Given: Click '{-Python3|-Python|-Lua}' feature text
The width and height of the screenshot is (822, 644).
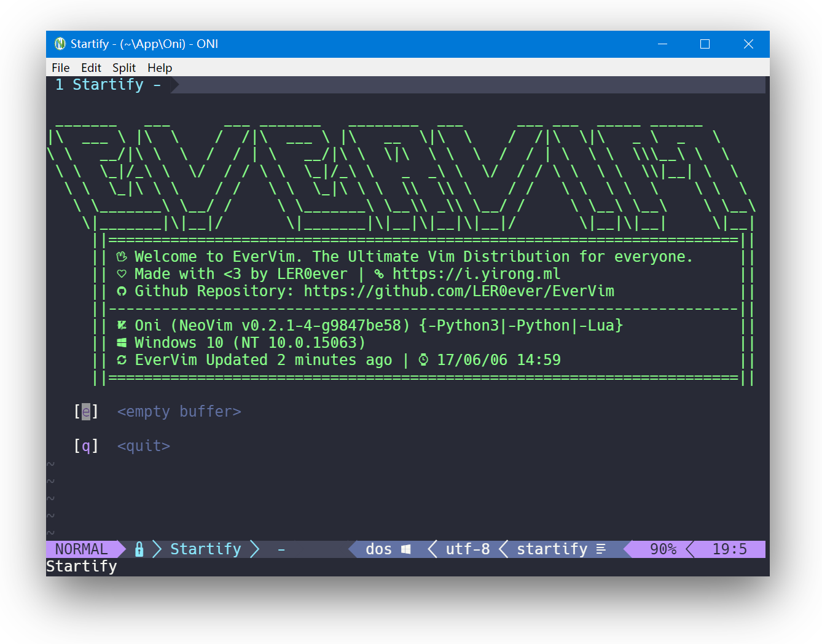Looking at the screenshot, I should (521, 326).
